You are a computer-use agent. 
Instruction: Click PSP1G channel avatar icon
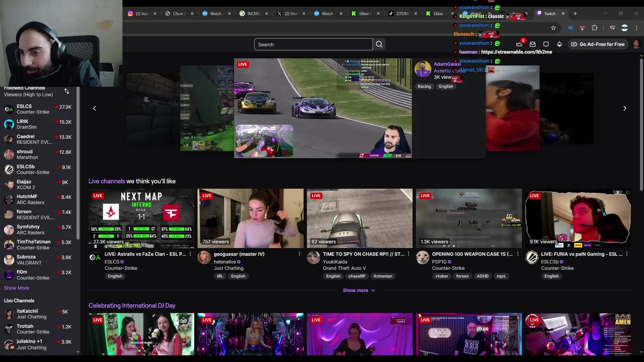click(422, 257)
